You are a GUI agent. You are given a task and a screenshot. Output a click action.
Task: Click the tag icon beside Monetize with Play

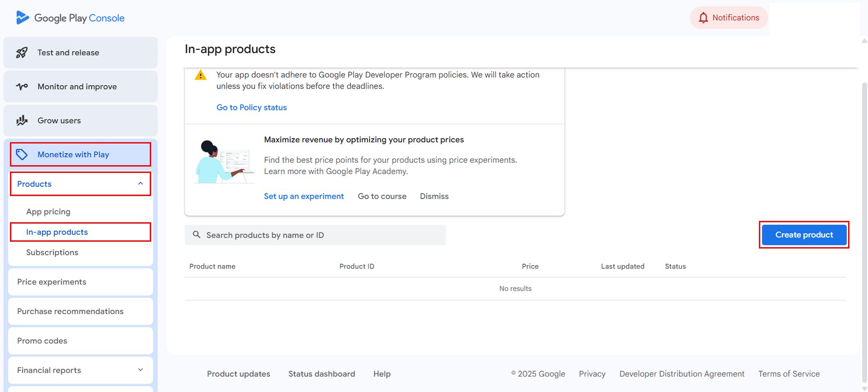point(22,154)
